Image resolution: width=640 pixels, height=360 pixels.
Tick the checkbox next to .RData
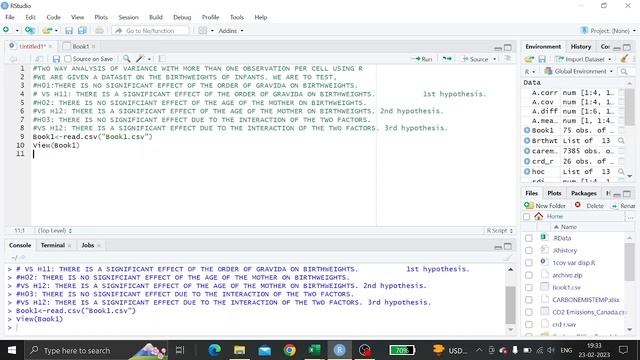click(529, 238)
